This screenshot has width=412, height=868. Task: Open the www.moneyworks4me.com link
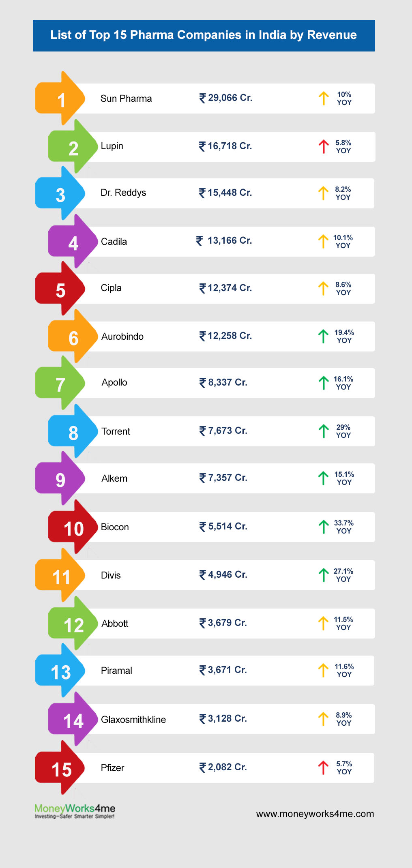click(315, 814)
